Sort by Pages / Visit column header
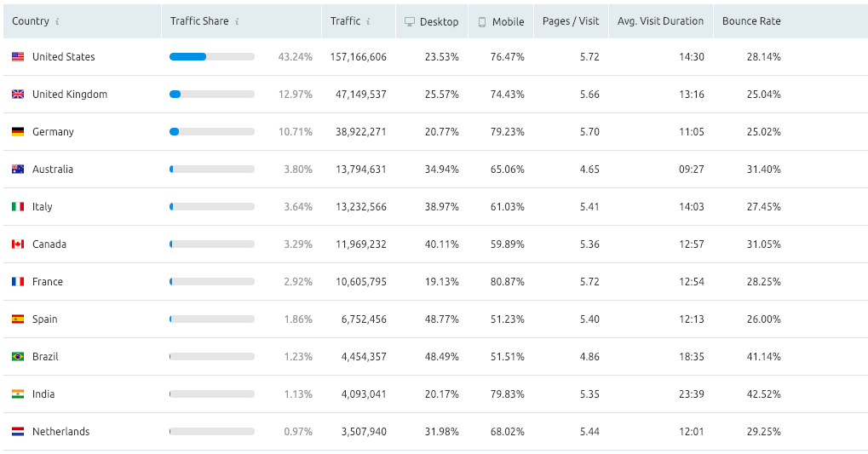 (x=571, y=21)
